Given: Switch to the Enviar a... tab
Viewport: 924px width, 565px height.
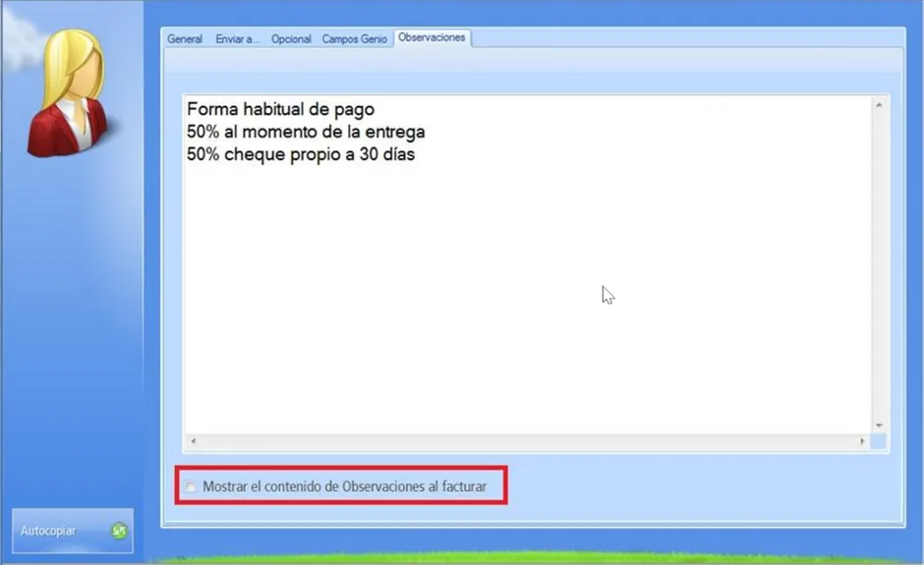Looking at the screenshot, I should point(237,39).
